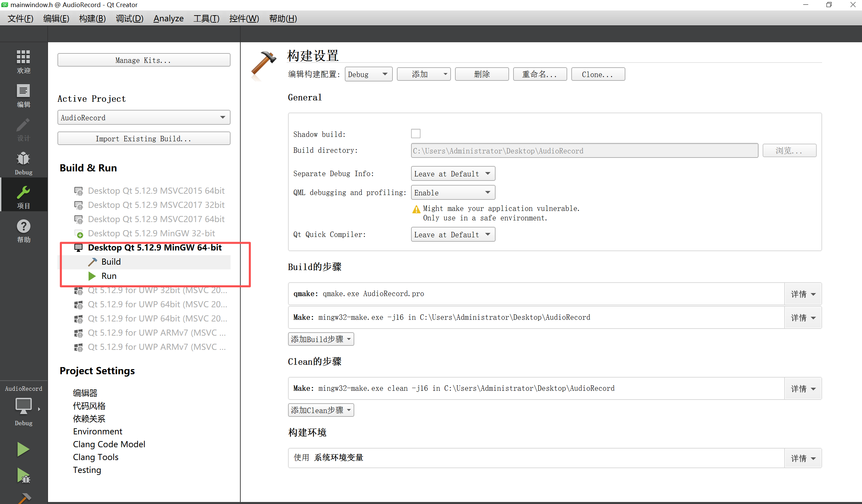Click the mingw32-make.exe clean step row
The height and width of the screenshot is (504, 862).
click(536, 388)
